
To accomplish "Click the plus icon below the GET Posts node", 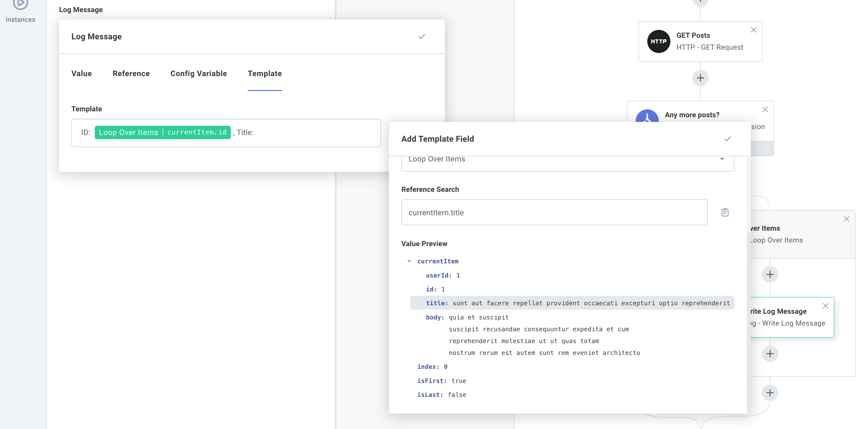I will 700,78.
